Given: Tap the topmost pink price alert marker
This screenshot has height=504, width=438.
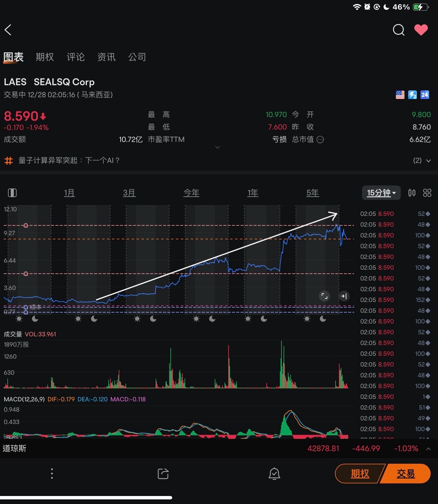Looking at the screenshot, I should [26, 225].
